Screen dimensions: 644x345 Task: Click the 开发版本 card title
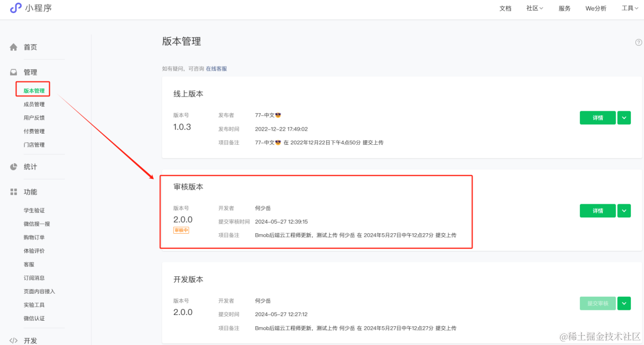(x=189, y=279)
